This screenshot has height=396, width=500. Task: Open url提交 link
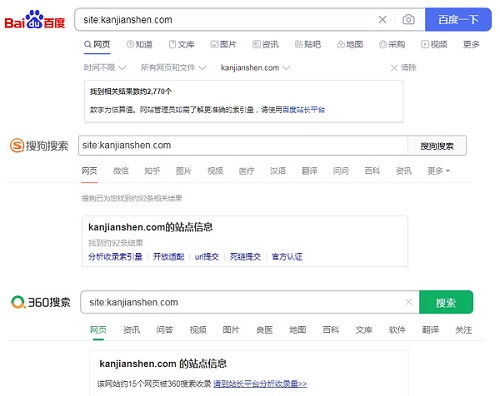pos(207,257)
